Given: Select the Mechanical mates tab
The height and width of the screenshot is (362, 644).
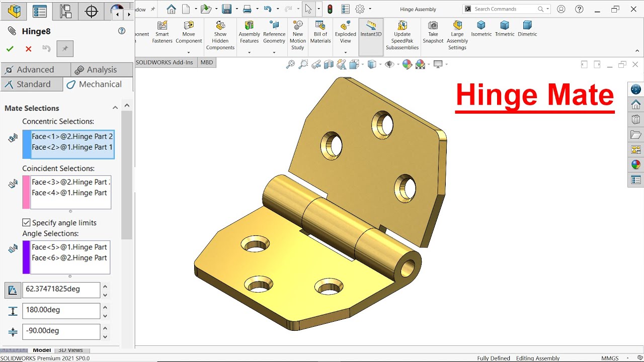Looking at the screenshot, I should [98, 84].
